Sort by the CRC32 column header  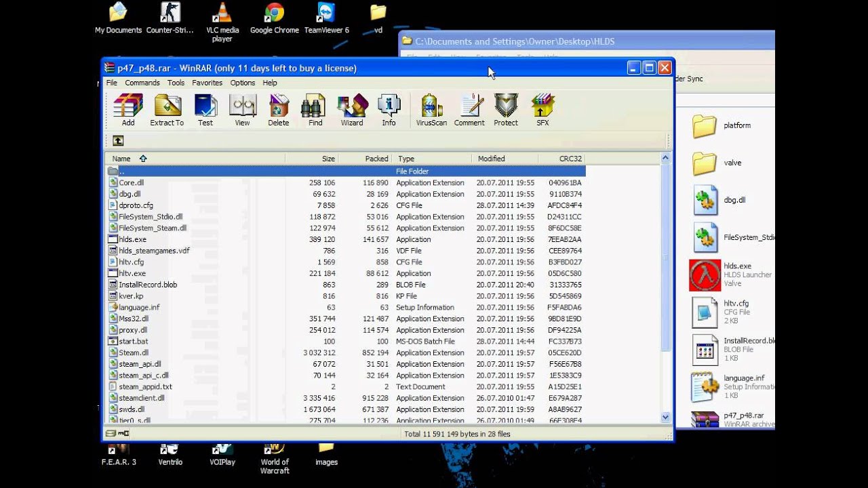tap(562, 159)
